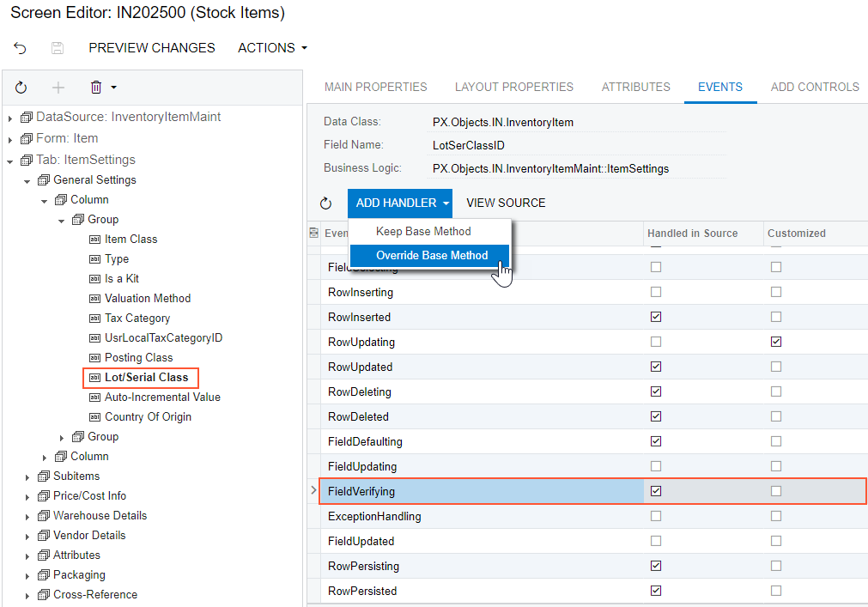The image size is (868, 607).
Task: Refresh the events grid
Action: click(x=325, y=203)
